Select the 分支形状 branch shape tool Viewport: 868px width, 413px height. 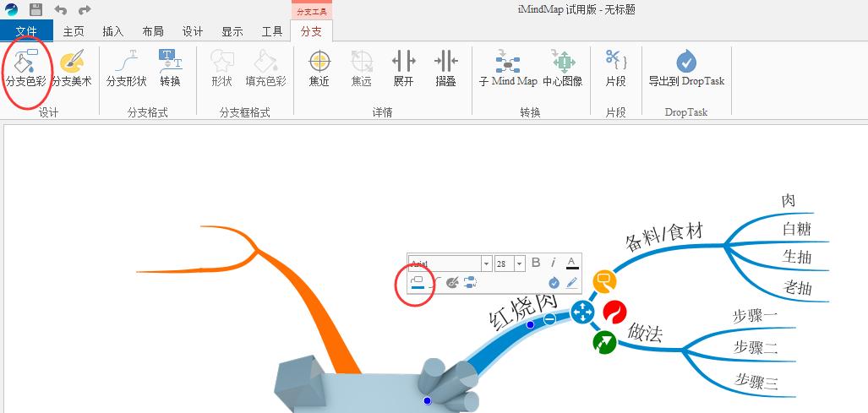click(126, 68)
